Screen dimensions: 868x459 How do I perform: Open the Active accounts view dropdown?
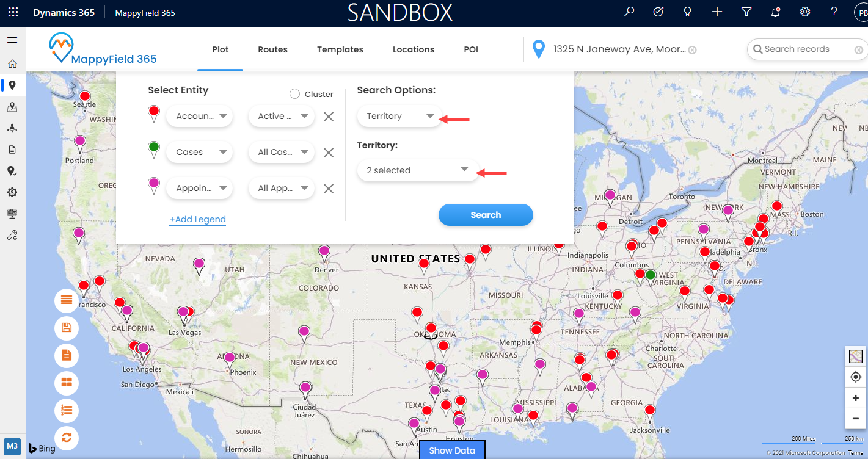click(281, 116)
